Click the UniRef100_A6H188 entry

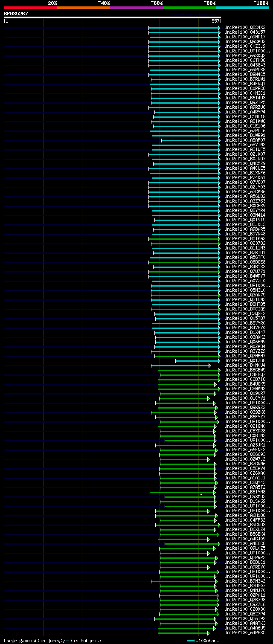coord(245,515)
